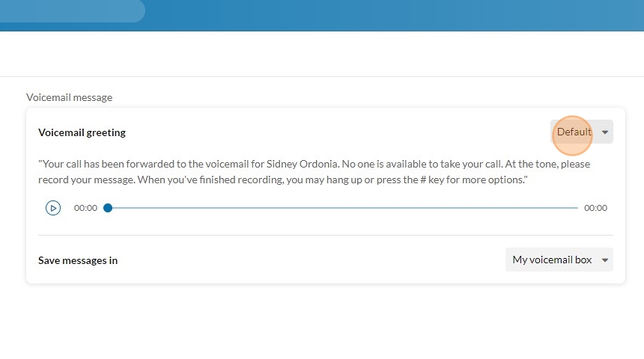
Task: Click the Save messages in label
Action: tap(78, 260)
